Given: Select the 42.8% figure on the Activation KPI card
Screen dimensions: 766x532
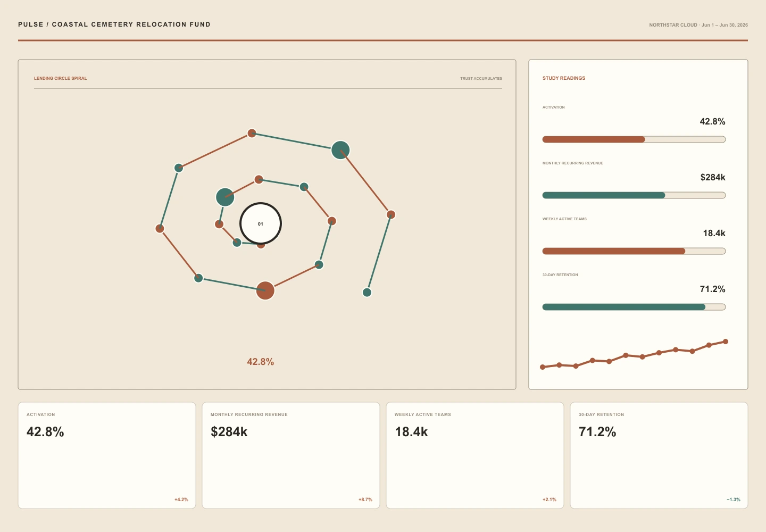Looking at the screenshot, I should click(x=45, y=431).
